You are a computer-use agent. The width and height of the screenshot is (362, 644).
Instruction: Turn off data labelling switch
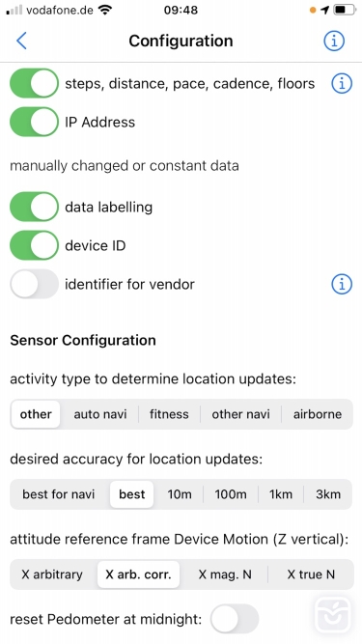[x=35, y=207]
